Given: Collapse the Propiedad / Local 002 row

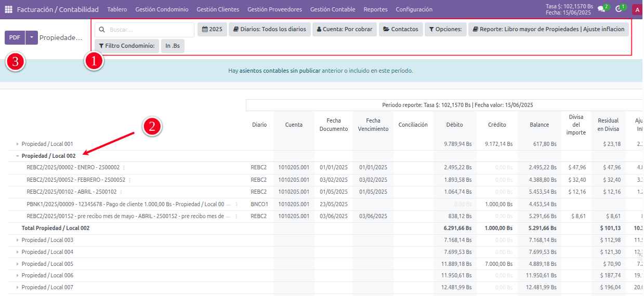Looking at the screenshot, I should [17, 156].
